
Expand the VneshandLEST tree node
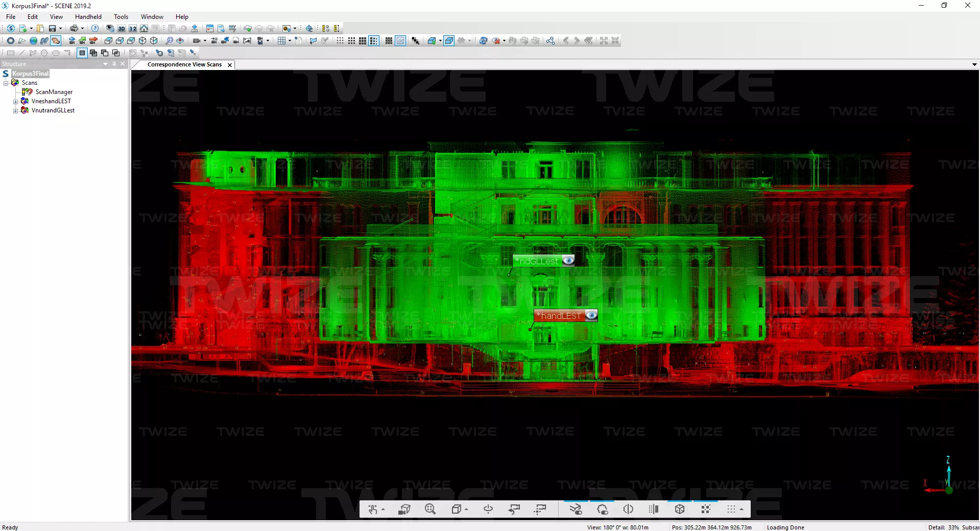16,102
